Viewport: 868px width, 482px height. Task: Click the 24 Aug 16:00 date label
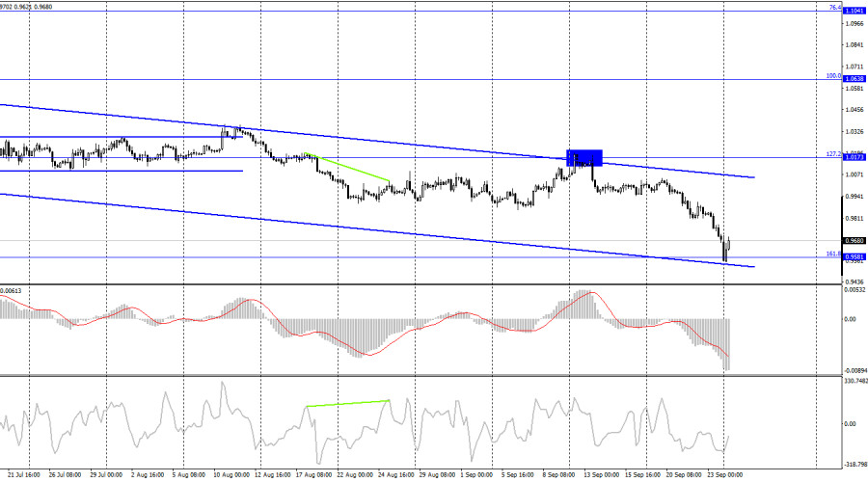coord(395,475)
